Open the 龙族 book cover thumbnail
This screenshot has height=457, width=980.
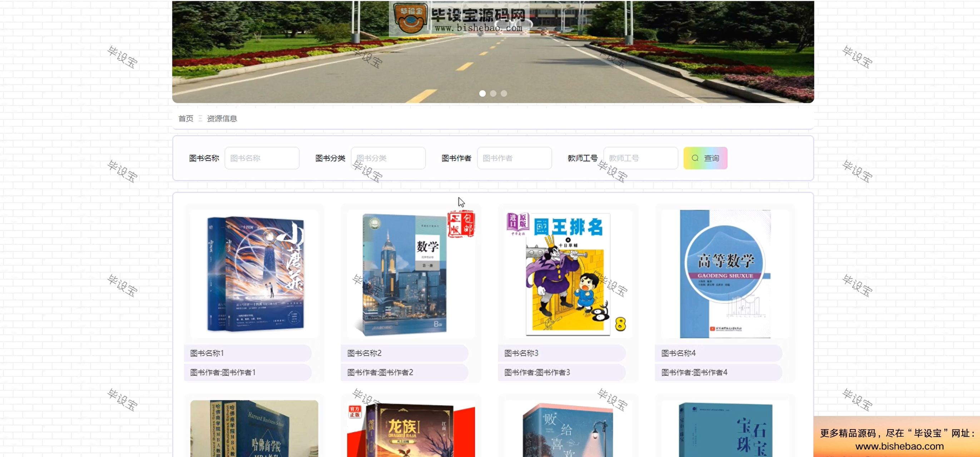[x=411, y=428]
